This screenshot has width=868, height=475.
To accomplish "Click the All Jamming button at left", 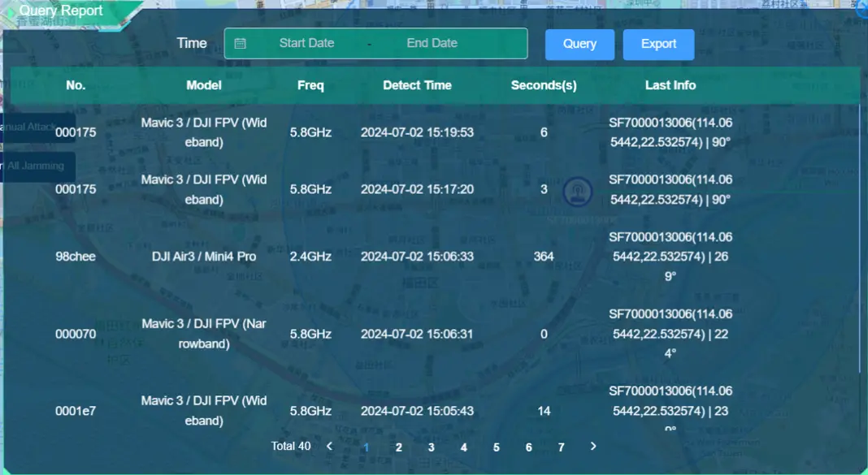I will (36, 166).
